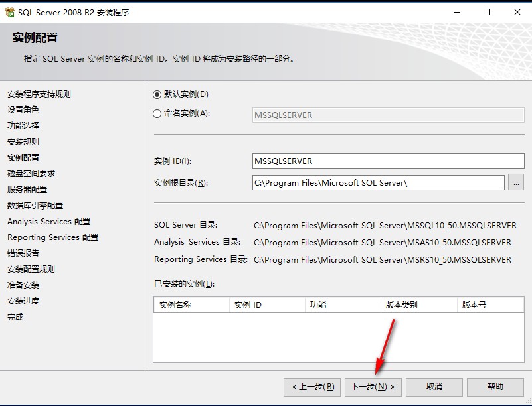Select 完成 step in sidebar
The width and height of the screenshot is (532, 406).
15,317
